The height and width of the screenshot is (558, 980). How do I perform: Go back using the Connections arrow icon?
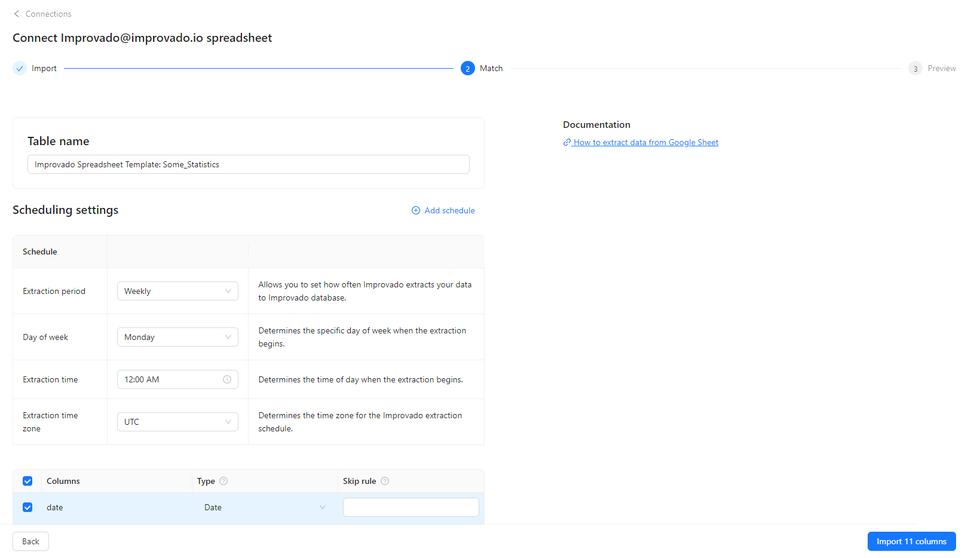[x=17, y=14]
